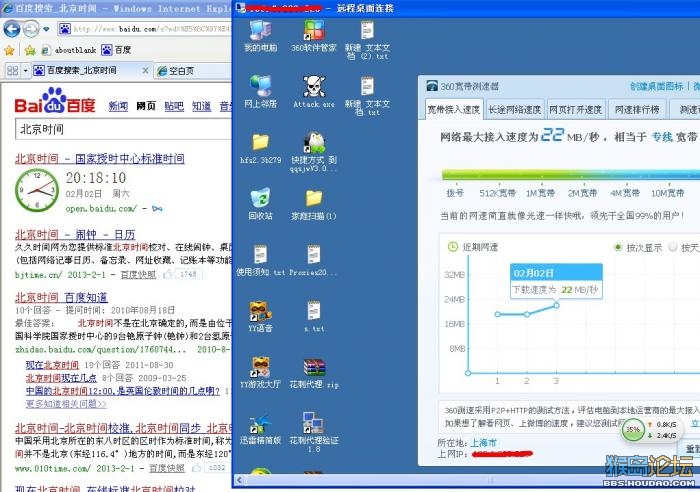Open the 知道 Baidu category link
This screenshot has width=700, height=492.
tap(201, 106)
